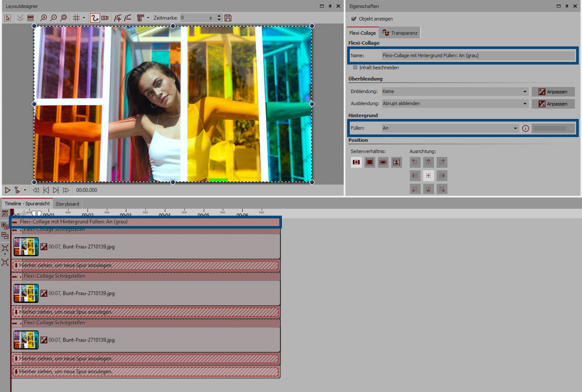Choose the second Seitenverhältnis aspect ratio icon
This screenshot has height=392, width=582.
click(x=370, y=162)
